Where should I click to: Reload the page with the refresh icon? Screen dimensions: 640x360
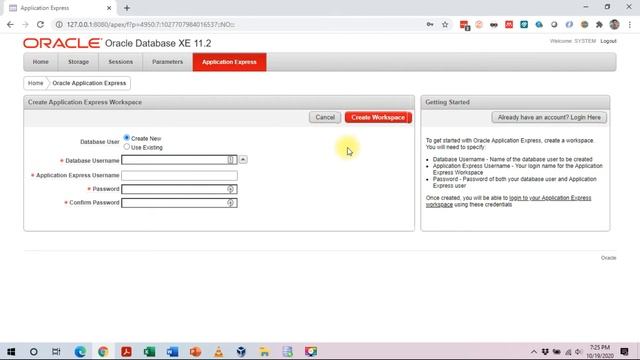[40, 24]
